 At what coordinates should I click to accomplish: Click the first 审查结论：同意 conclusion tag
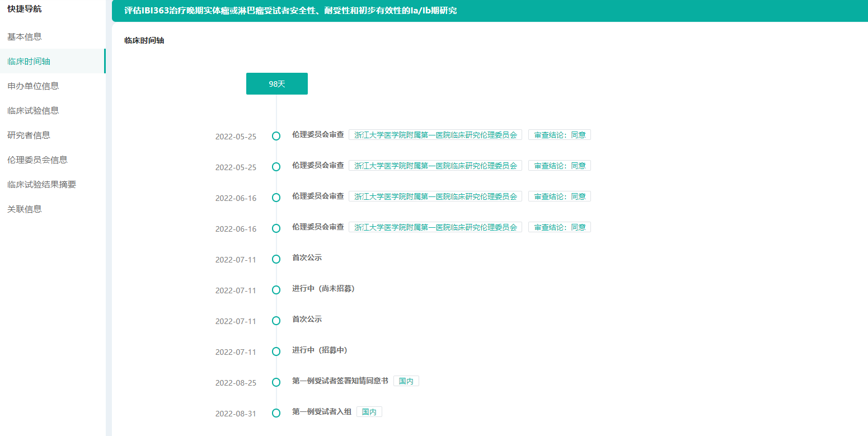[559, 134]
